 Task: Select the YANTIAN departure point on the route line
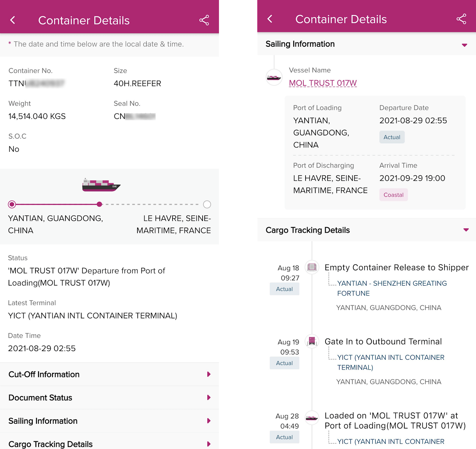pos(12,204)
